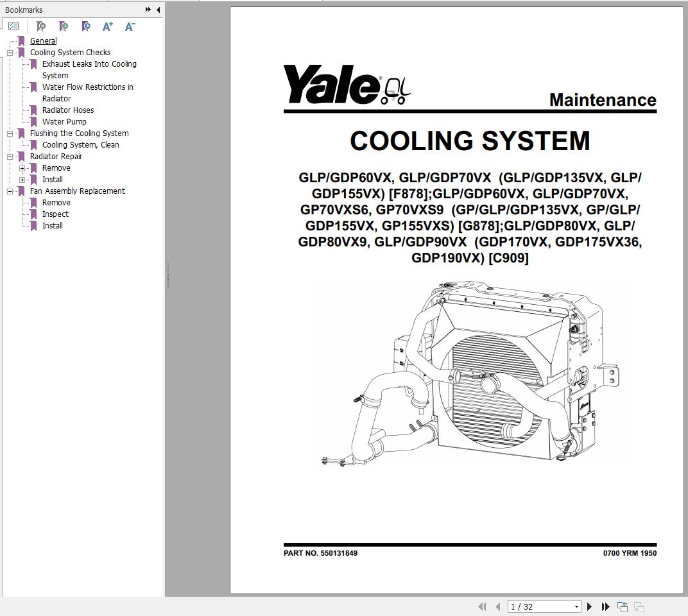This screenshot has width=688, height=616.
Task: Click find current bookmark icon
Action: pos(86,26)
